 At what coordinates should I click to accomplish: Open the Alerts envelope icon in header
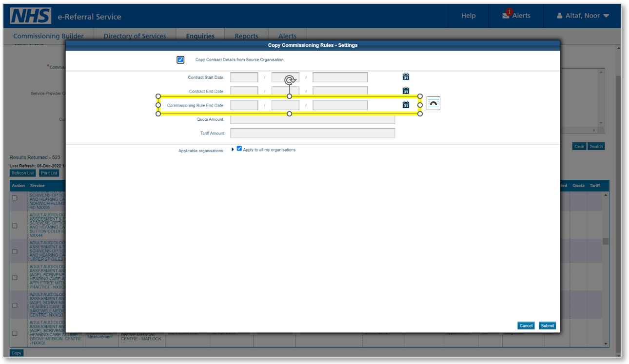[506, 16]
